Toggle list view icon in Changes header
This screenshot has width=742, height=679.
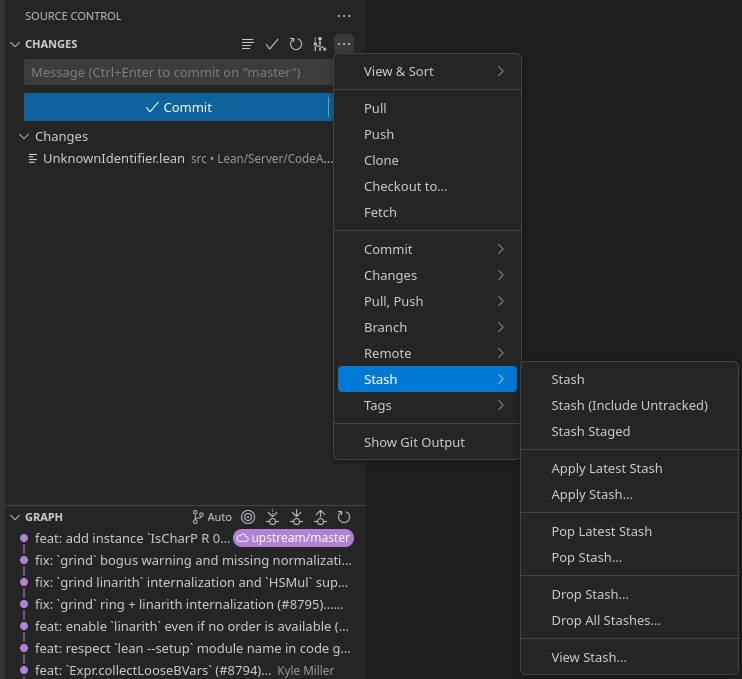tap(248, 44)
